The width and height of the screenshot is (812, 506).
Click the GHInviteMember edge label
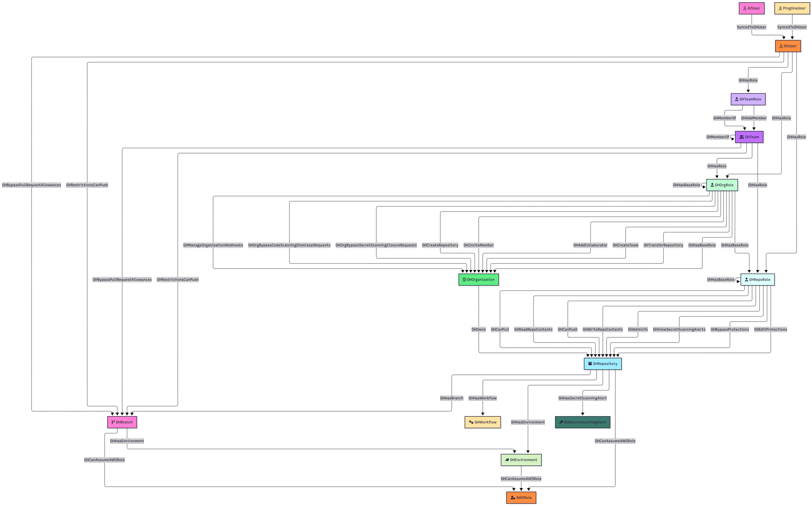pos(478,245)
